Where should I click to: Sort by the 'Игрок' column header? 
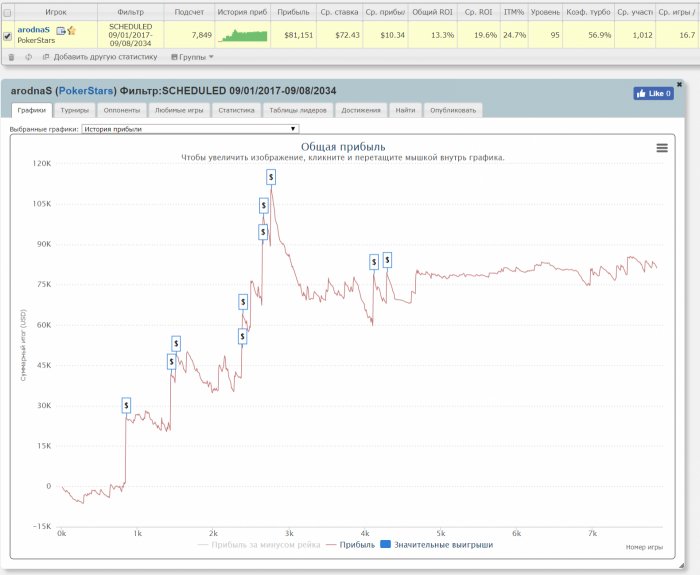[x=56, y=12]
